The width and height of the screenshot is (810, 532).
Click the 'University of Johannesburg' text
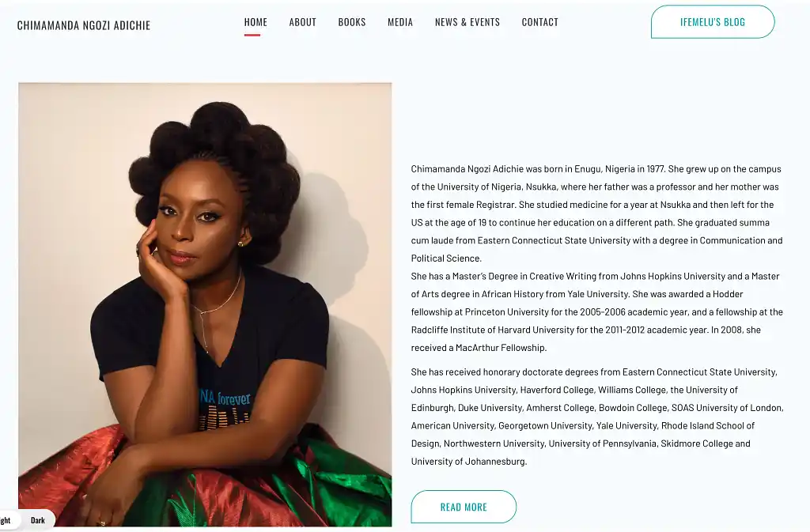pyautogui.click(x=468, y=462)
